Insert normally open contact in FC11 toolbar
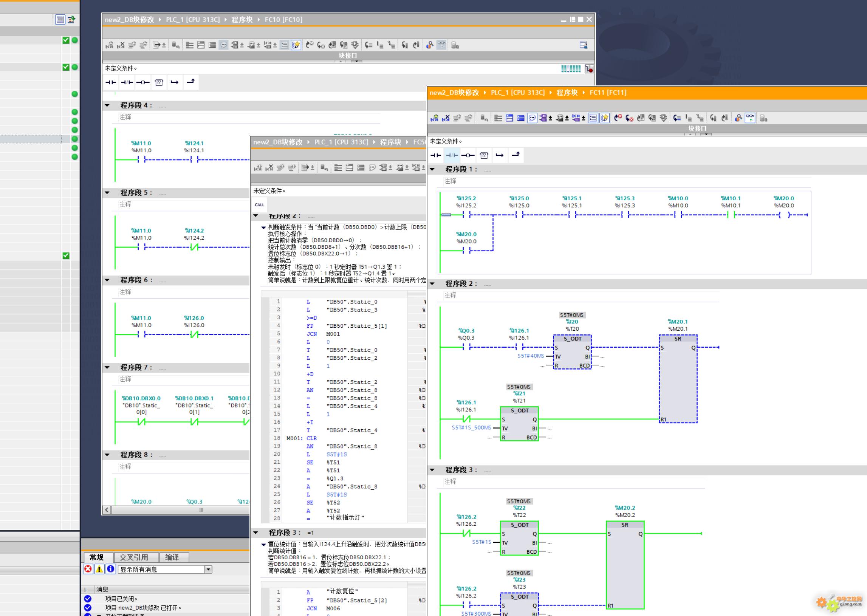The height and width of the screenshot is (616, 867). [436, 155]
